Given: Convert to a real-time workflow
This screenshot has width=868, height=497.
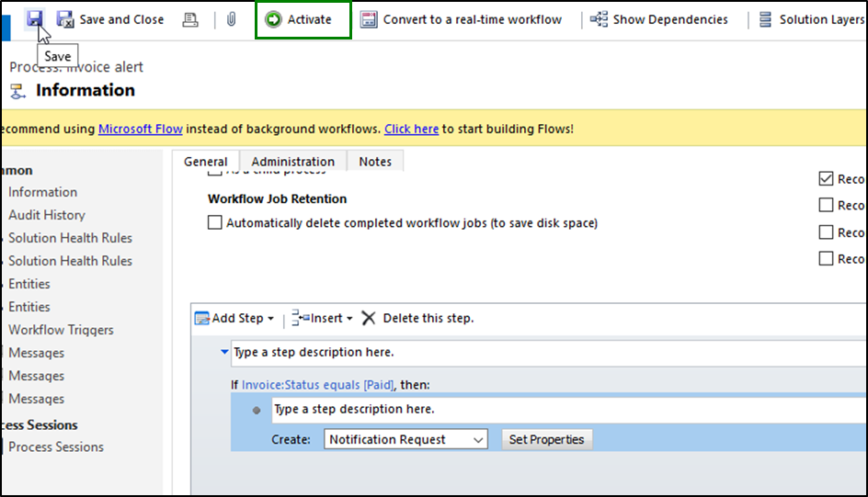Looking at the screenshot, I should click(x=461, y=20).
